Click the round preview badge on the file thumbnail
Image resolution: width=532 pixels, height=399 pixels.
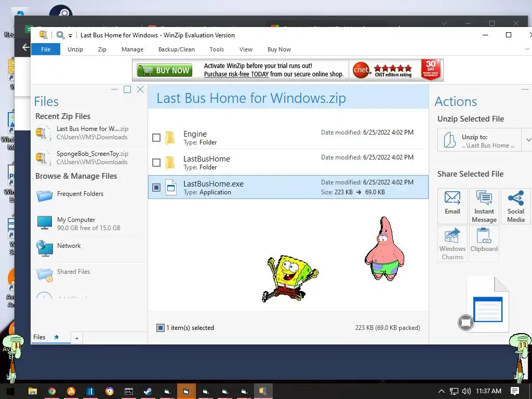[466, 323]
